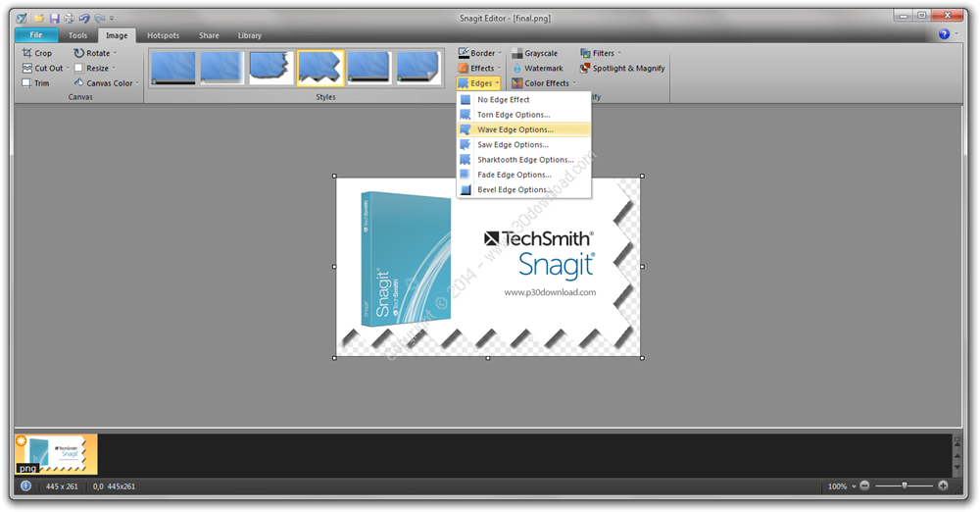Open Spotlight & Magnify
This screenshot has width=980, height=512.
[x=622, y=69]
